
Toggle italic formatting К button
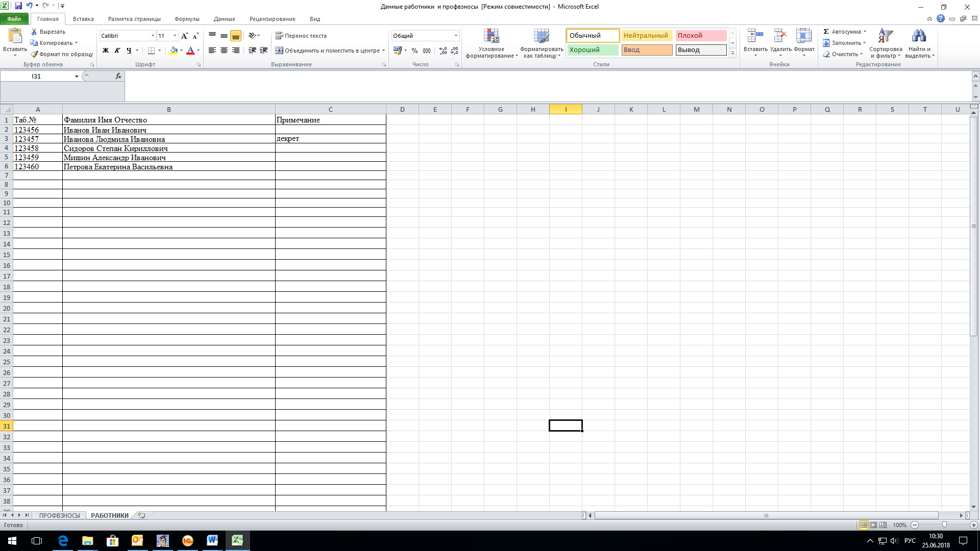[x=117, y=51]
